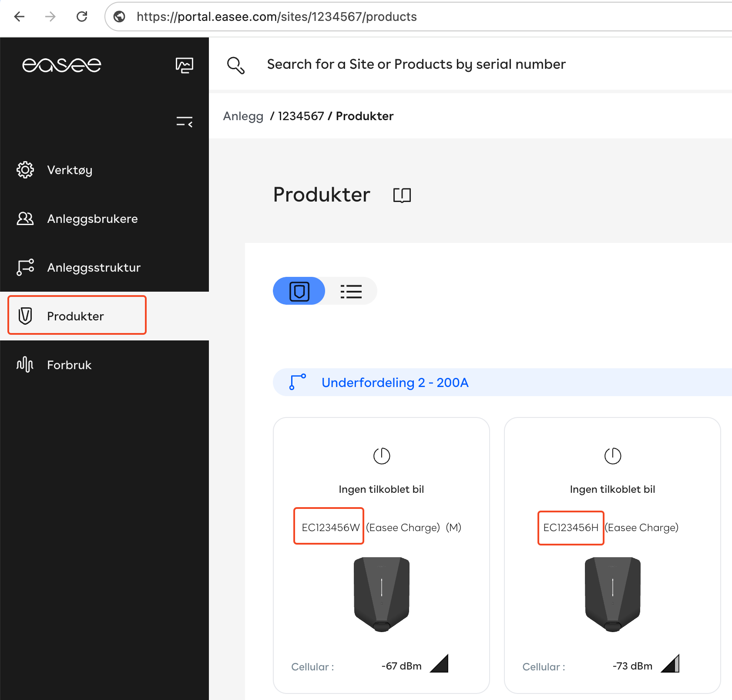Go forward in browser history
Viewport: 732px width, 700px height.
coord(50,17)
